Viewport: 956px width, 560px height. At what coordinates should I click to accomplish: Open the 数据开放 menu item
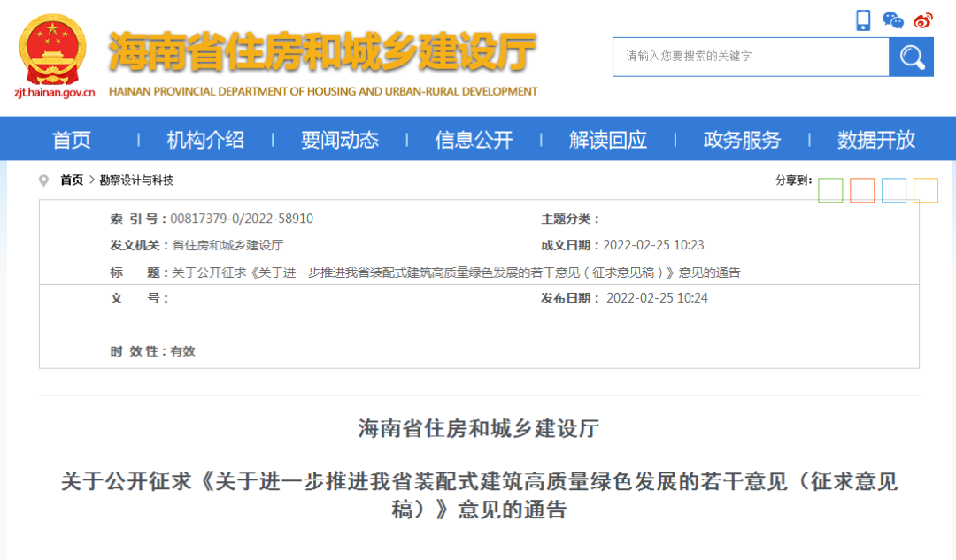[875, 139]
